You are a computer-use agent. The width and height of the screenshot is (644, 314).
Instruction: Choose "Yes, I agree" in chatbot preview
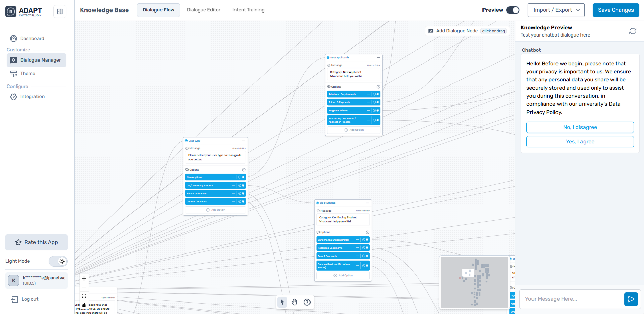(580, 142)
